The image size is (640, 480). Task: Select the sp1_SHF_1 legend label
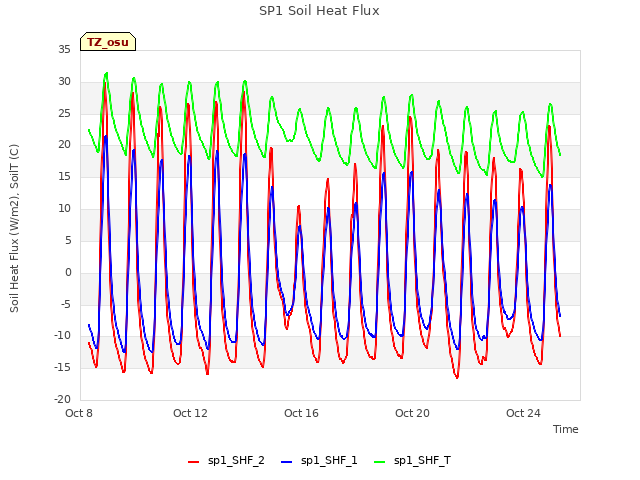[x=329, y=460]
